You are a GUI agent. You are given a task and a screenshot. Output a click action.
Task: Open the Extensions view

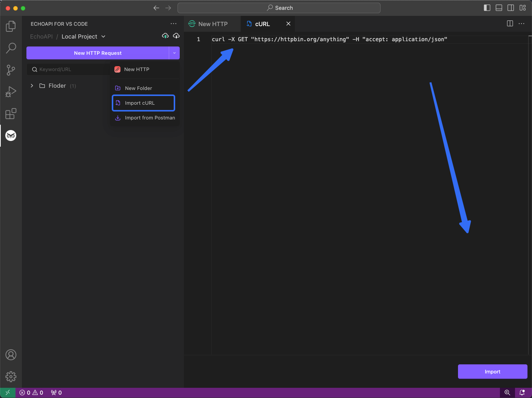pyautogui.click(x=11, y=114)
